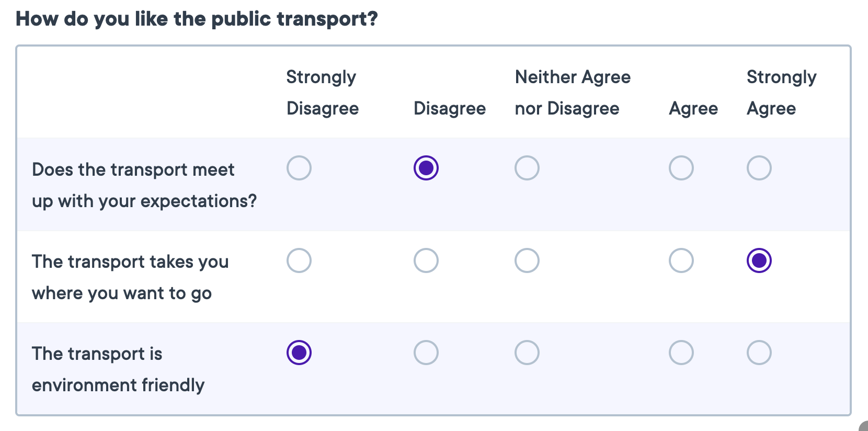The width and height of the screenshot is (868, 431).
Task: Click selected Strongly Agree for takes you row
Action: [759, 260]
